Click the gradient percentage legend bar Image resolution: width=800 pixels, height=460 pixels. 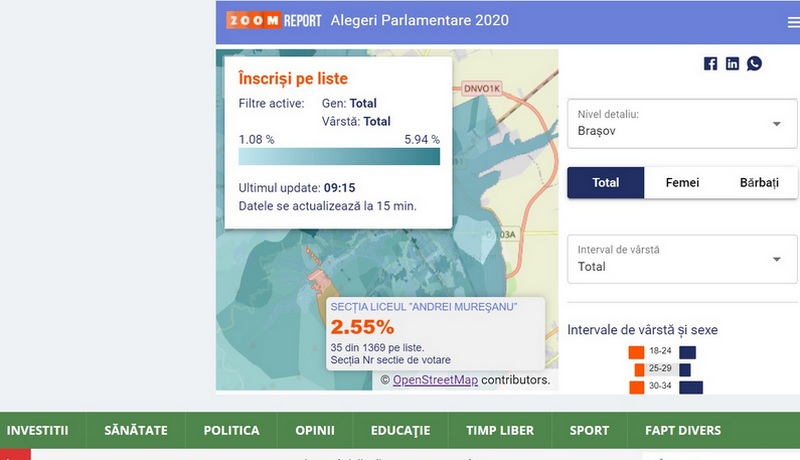pos(339,157)
